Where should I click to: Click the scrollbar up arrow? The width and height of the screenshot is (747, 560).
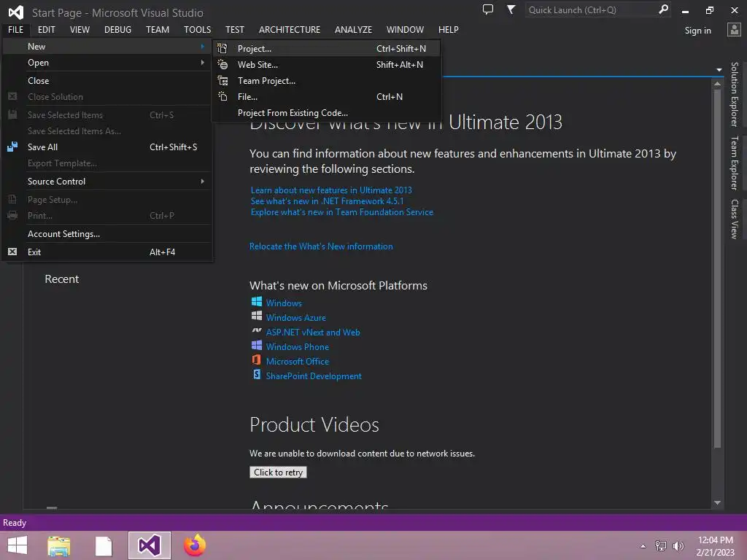(x=718, y=83)
